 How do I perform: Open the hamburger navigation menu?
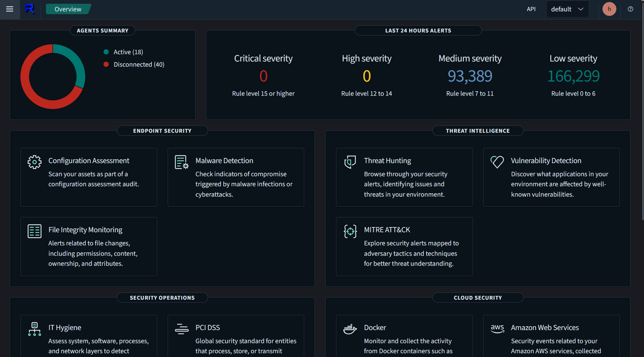(10, 9)
